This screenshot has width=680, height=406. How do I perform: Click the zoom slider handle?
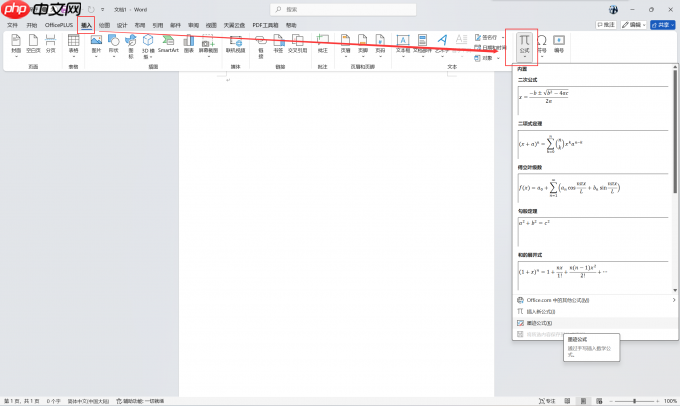pos(634,401)
